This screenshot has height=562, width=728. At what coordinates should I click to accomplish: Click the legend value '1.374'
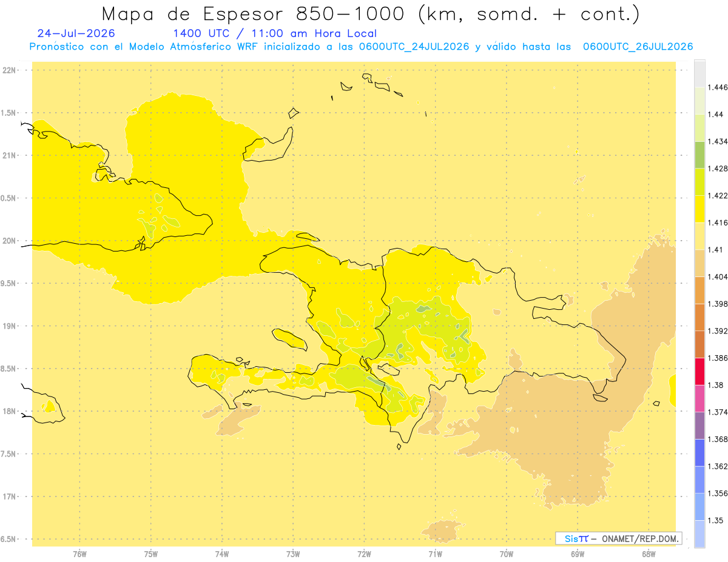pyautogui.click(x=719, y=412)
